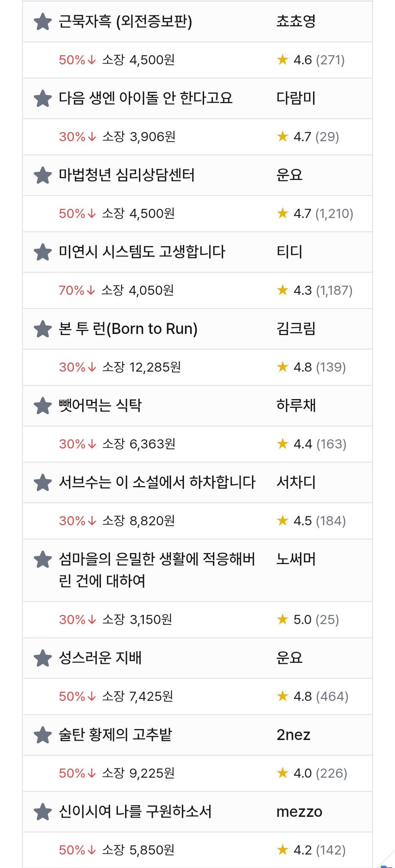Select author name 2nez
Screen dimensions: 395x868
coord(293,735)
